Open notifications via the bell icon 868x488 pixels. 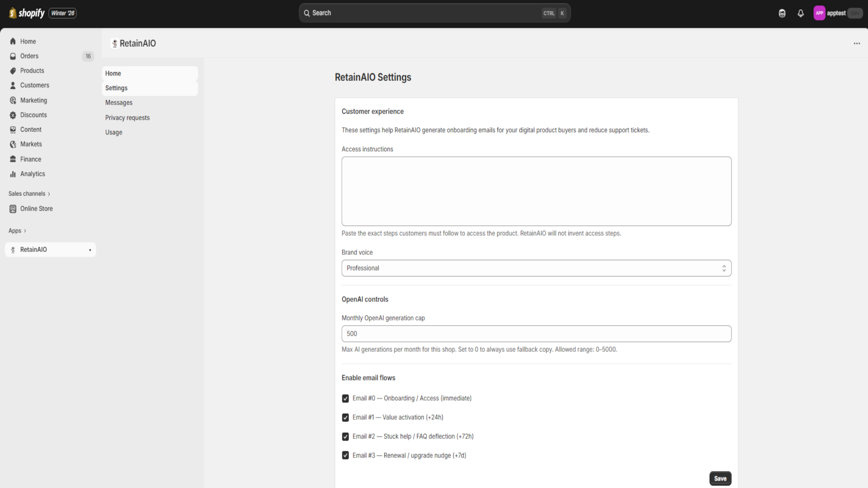click(801, 12)
